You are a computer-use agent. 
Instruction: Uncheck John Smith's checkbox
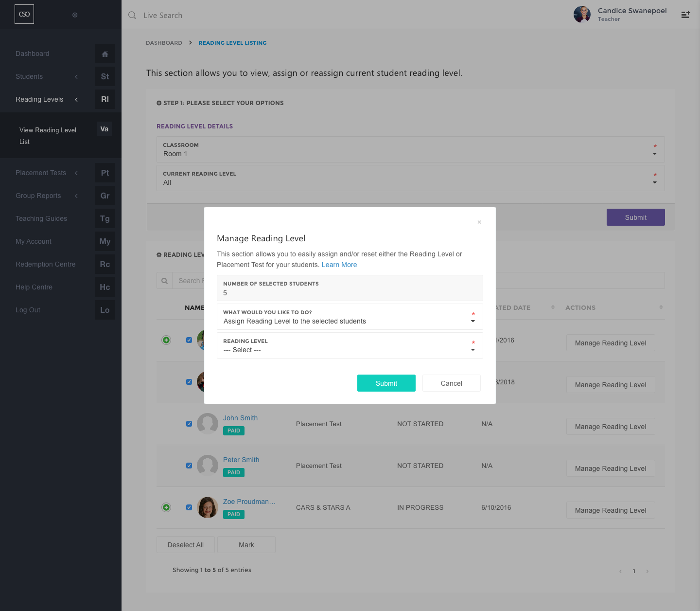(x=189, y=424)
